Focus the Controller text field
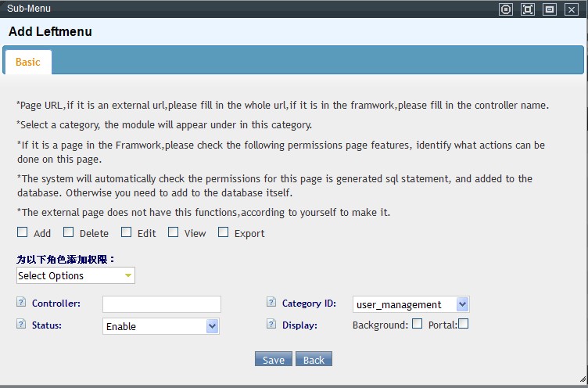 point(162,304)
